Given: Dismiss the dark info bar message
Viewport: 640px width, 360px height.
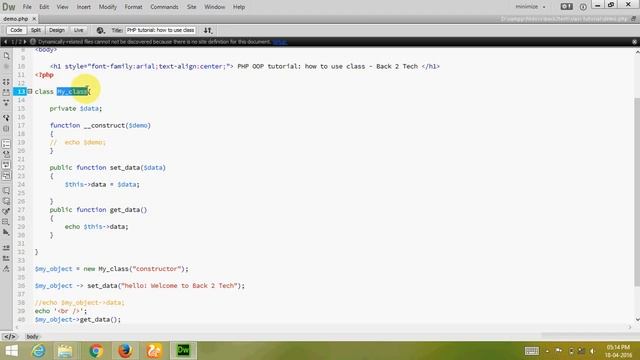Looking at the screenshot, I should click(x=634, y=42).
